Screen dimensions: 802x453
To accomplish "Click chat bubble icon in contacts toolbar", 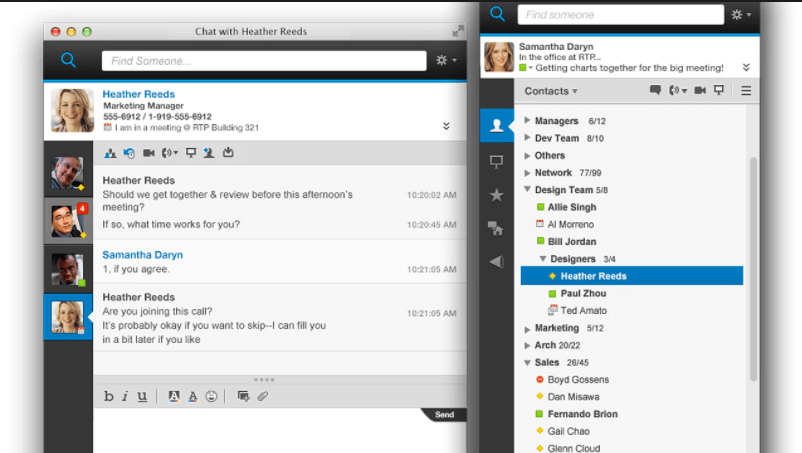I will tap(655, 90).
